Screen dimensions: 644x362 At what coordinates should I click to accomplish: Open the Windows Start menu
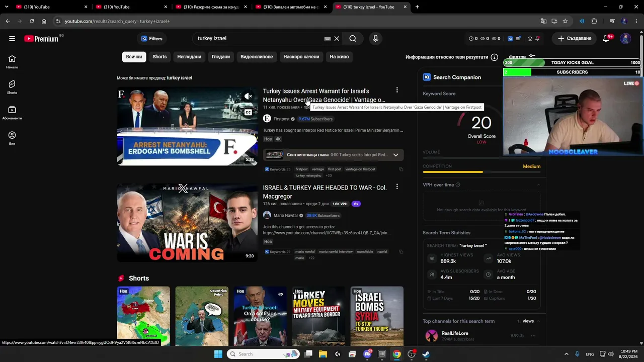tap(218, 354)
